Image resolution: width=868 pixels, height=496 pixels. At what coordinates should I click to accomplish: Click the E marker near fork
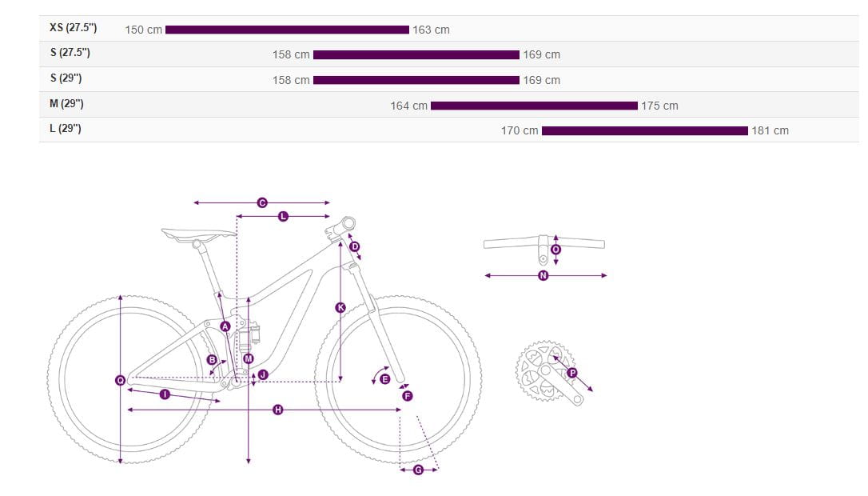(384, 378)
